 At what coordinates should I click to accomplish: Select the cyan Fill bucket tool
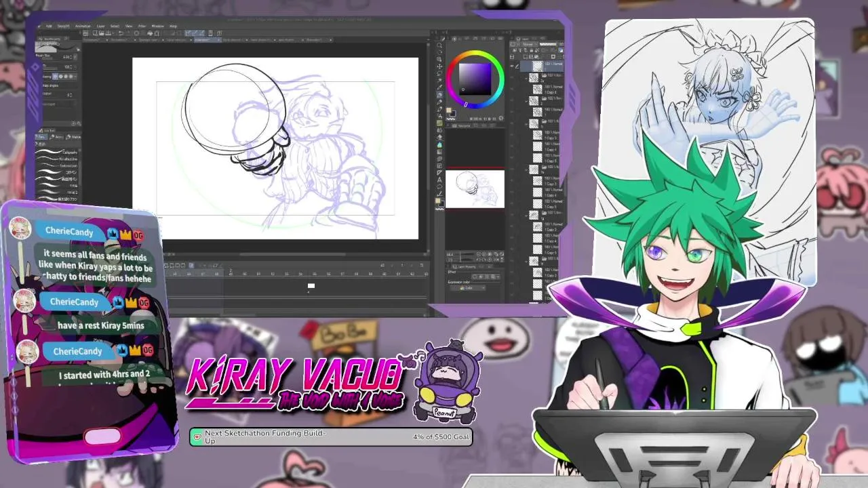pos(439,144)
